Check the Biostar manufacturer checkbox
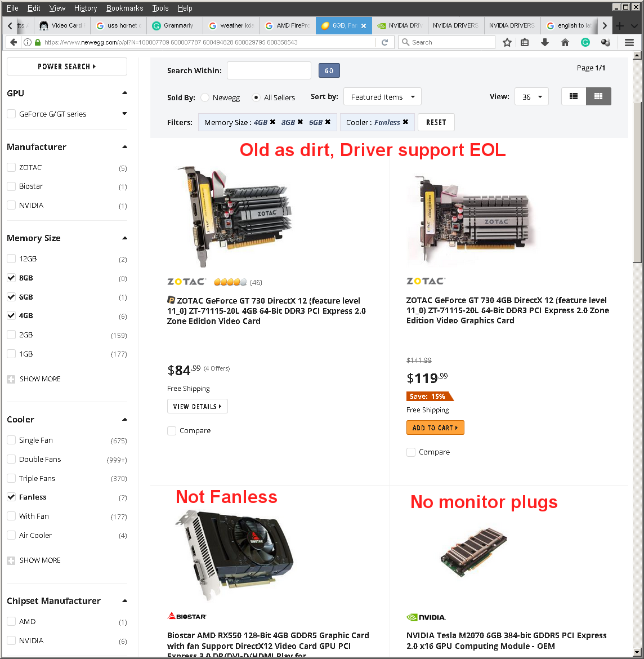 pyautogui.click(x=11, y=186)
